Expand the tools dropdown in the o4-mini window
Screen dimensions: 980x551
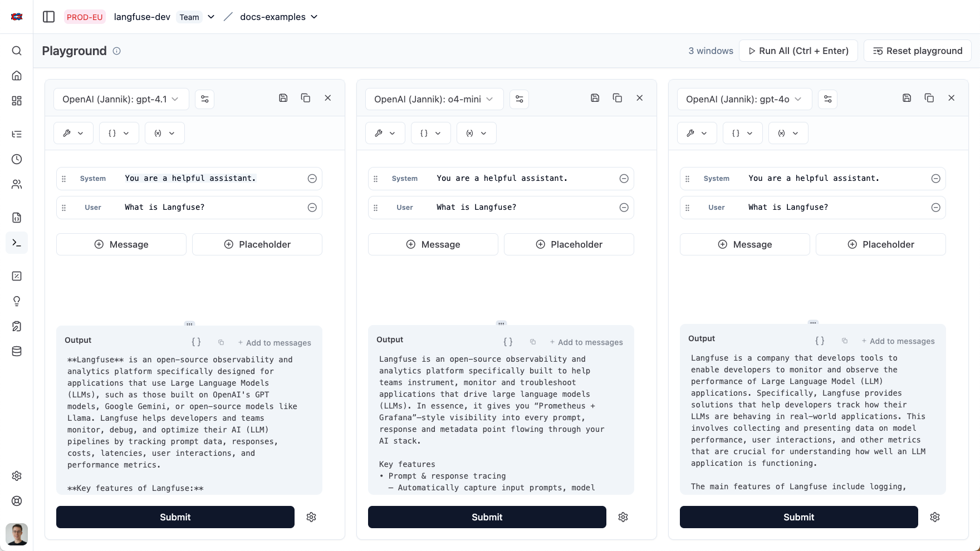pyautogui.click(x=385, y=133)
